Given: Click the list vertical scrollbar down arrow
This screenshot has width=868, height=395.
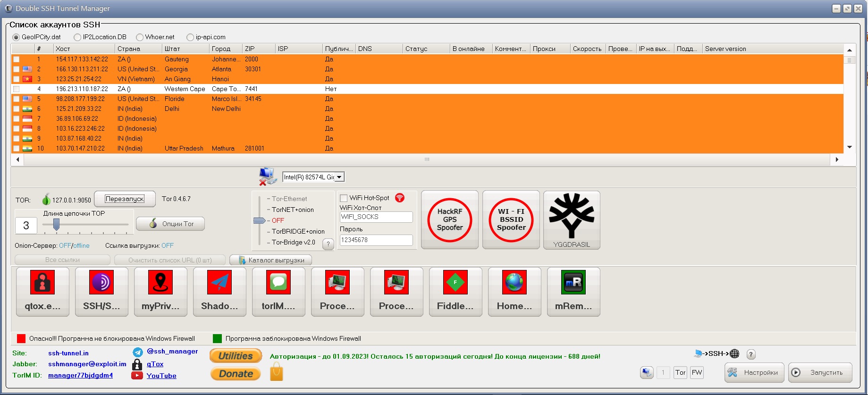Looking at the screenshot, I should pyautogui.click(x=850, y=147).
